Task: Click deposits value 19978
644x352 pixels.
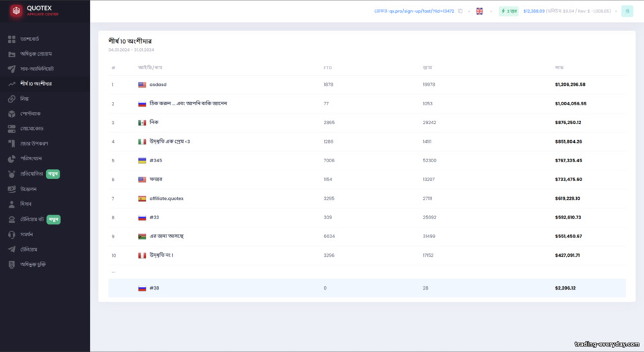Action: 429,84
